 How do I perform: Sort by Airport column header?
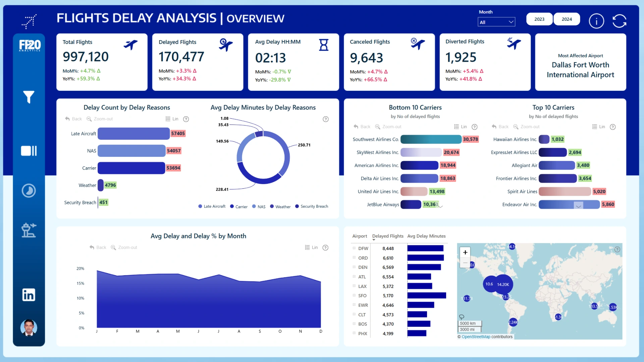click(360, 236)
